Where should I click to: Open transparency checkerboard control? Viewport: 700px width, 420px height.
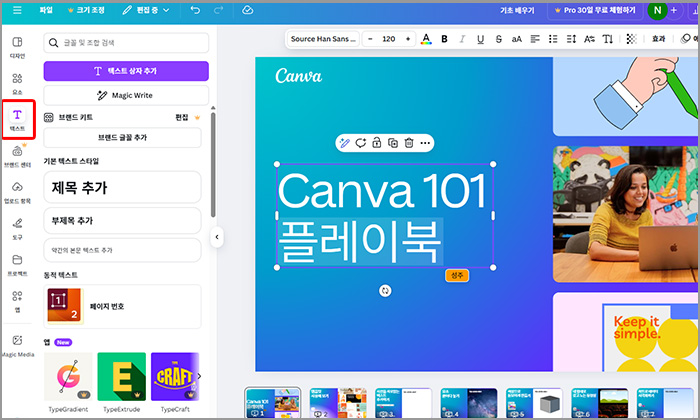(631, 39)
